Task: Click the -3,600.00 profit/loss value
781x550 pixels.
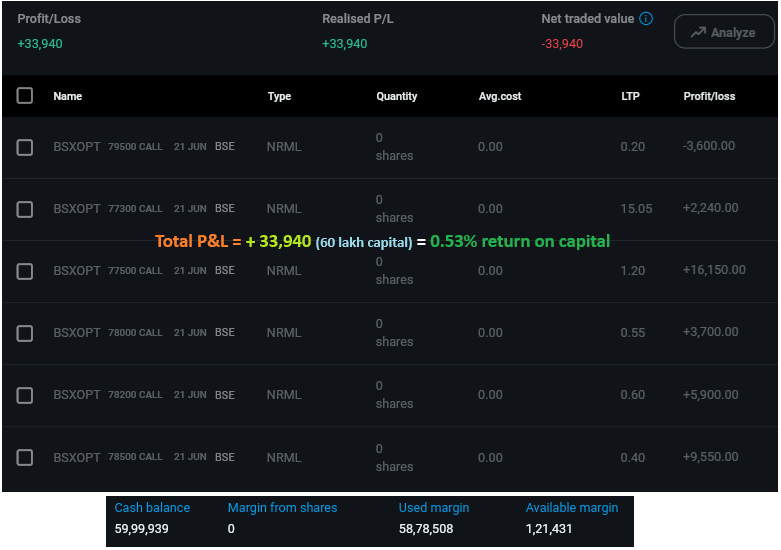Action: (x=708, y=145)
